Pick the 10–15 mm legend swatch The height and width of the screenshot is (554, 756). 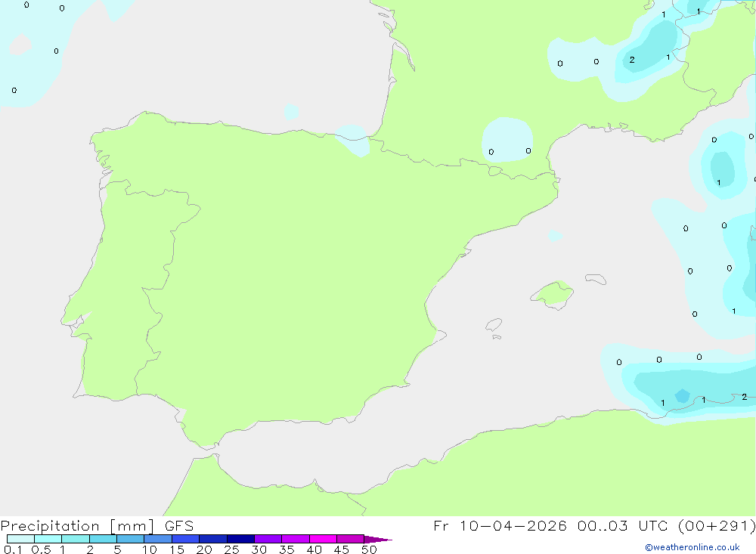(158, 539)
